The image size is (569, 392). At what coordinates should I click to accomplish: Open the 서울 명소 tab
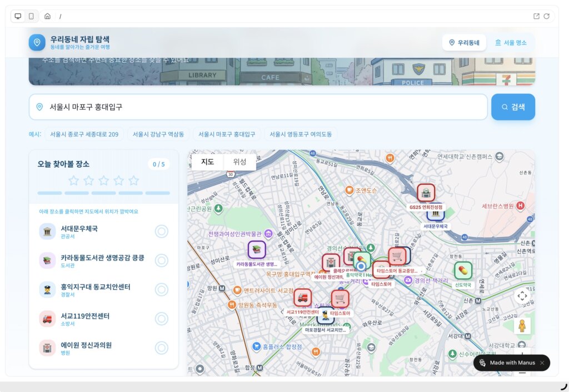(511, 43)
